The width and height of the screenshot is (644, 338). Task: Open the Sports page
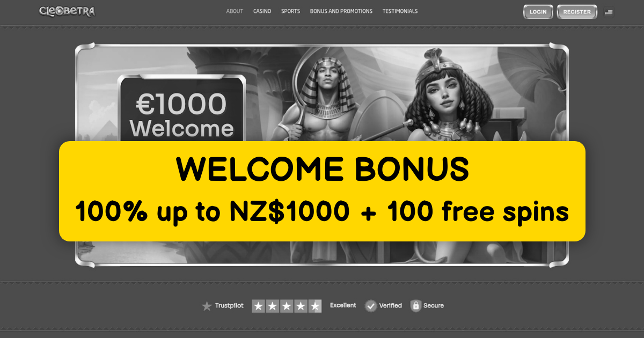[290, 11]
